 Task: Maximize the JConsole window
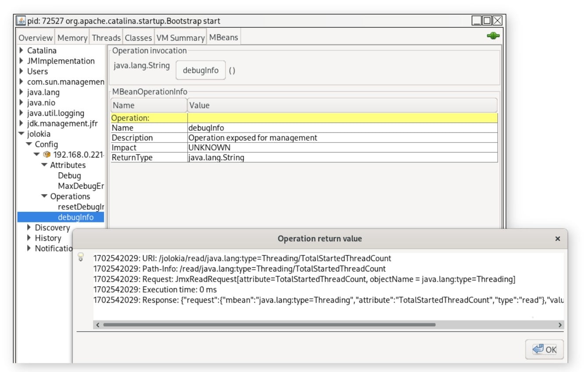[x=487, y=21]
